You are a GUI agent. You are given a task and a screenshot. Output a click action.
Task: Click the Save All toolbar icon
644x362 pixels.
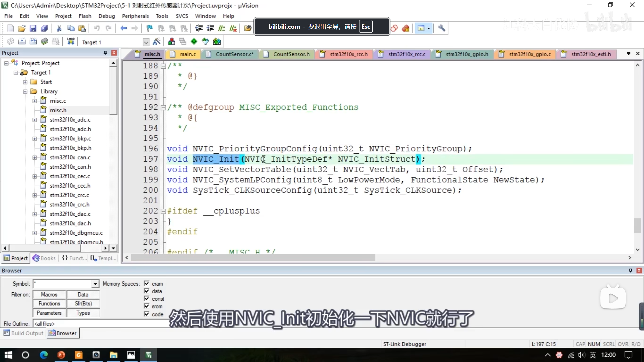point(44,28)
